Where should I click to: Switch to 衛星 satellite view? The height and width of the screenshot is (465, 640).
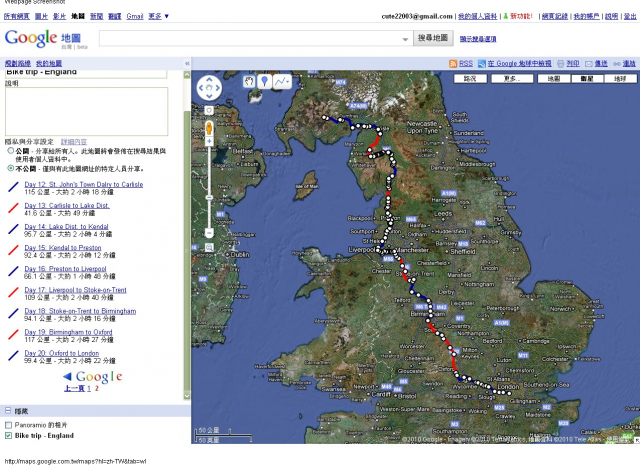click(x=587, y=78)
